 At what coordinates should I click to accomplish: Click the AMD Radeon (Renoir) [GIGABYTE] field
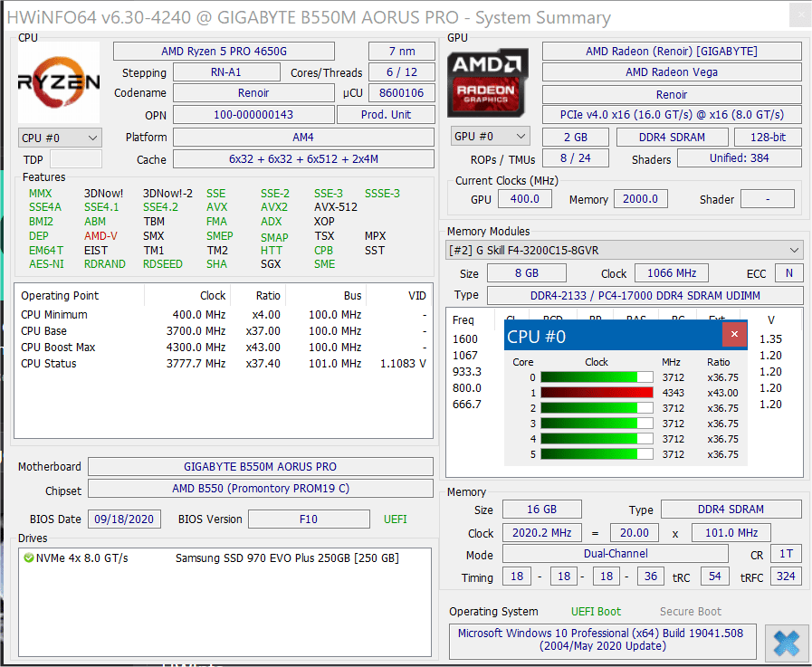pos(672,52)
